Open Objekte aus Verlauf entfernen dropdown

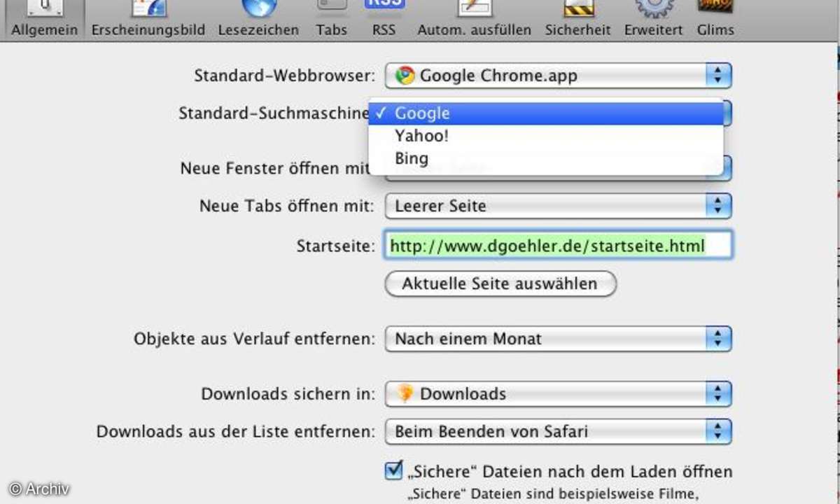point(558,339)
